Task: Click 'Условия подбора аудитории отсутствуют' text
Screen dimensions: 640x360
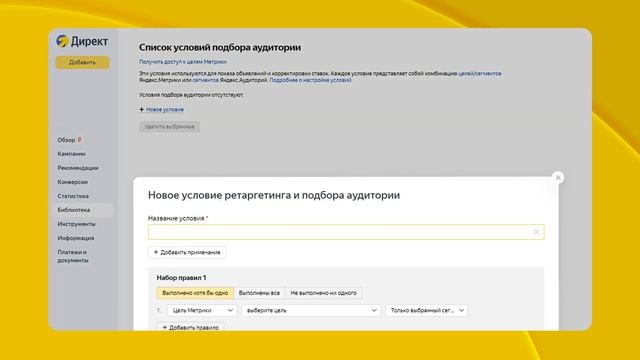Action: pos(191,95)
